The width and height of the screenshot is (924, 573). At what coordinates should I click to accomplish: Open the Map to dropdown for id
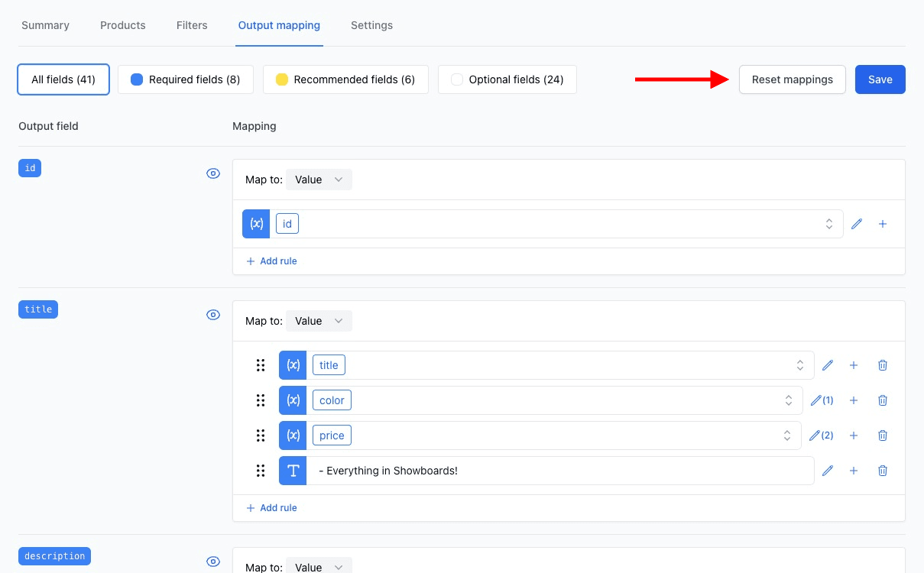point(319,180)
